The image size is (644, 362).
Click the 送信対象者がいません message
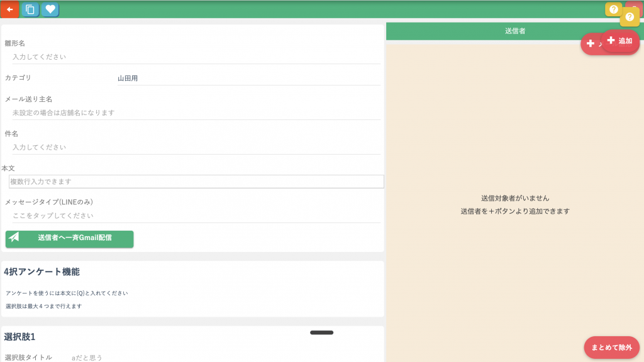pos(515,198)
